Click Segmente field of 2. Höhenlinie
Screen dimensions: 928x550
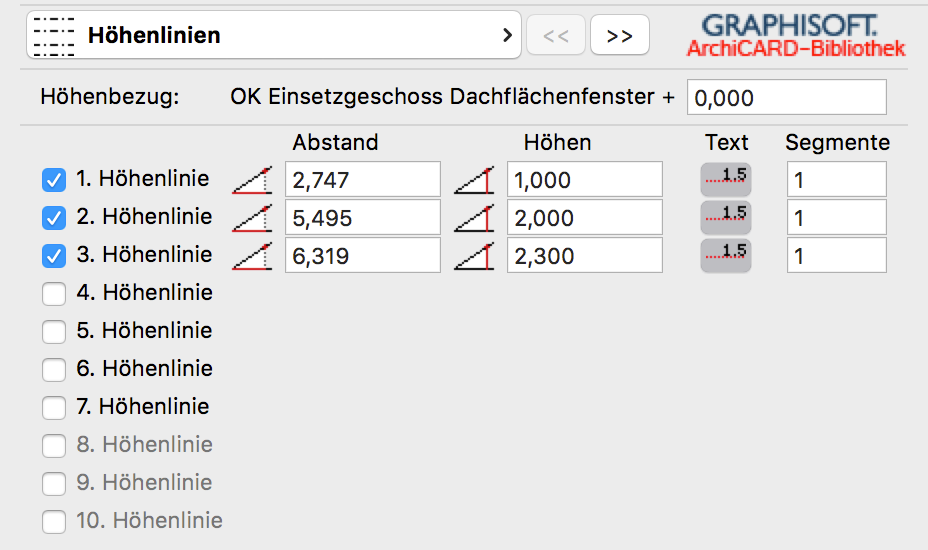tap(836, 218)
